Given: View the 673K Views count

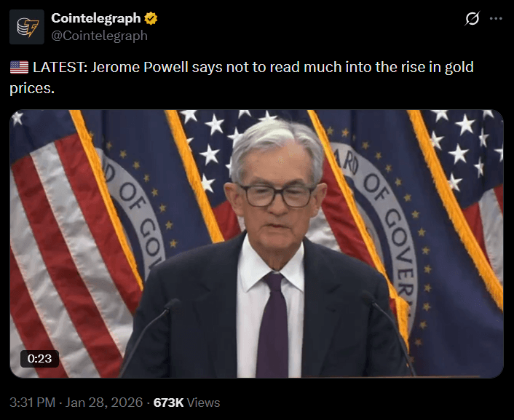Looking at the screenshot, I should pyautogui.click(x=186, y=403).
